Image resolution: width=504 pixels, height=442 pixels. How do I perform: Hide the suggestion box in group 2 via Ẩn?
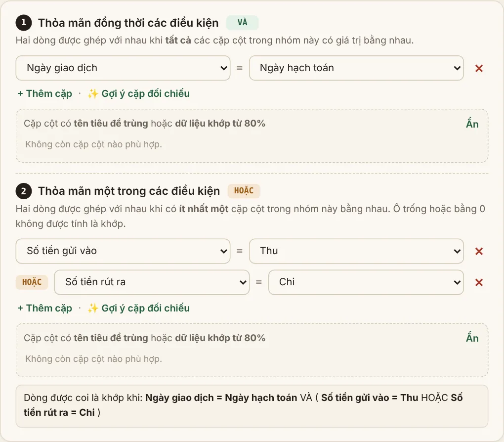(472, 338)
